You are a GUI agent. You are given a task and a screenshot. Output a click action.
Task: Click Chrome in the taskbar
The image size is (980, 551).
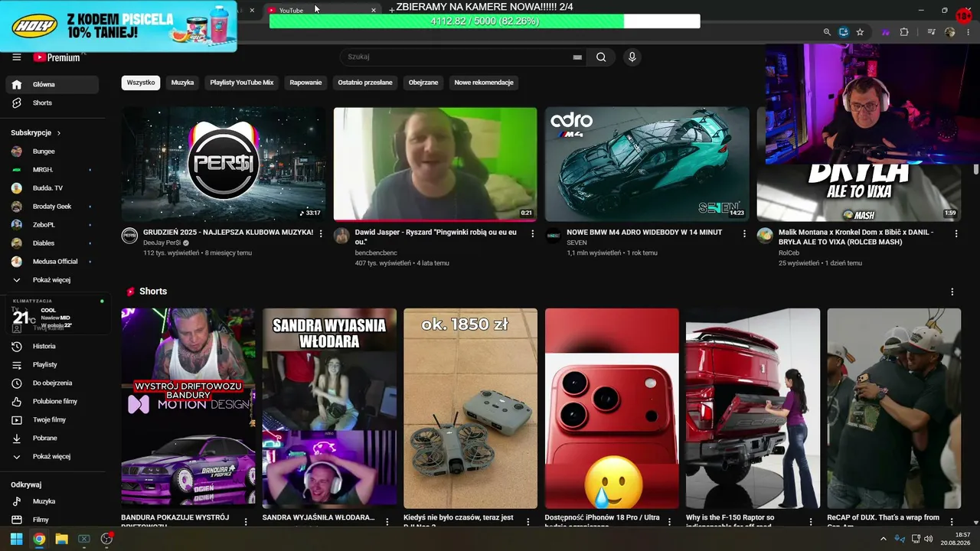39,539
